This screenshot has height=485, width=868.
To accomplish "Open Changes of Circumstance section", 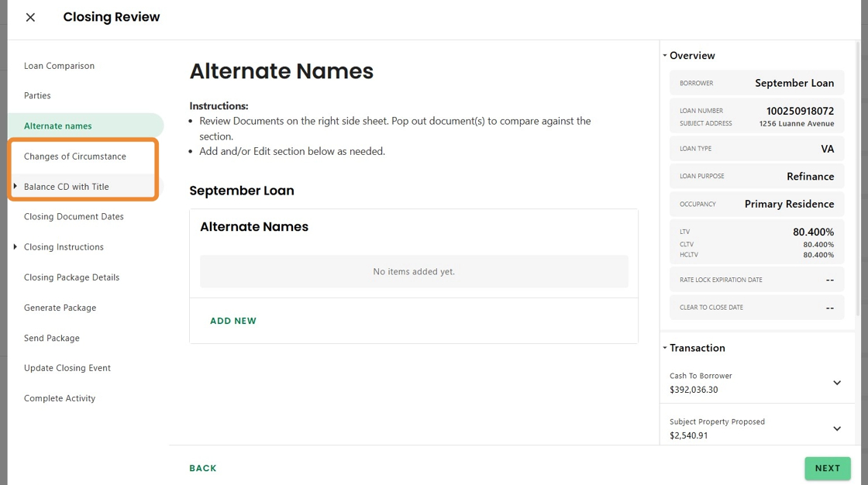I will click(x=75, y=157).
